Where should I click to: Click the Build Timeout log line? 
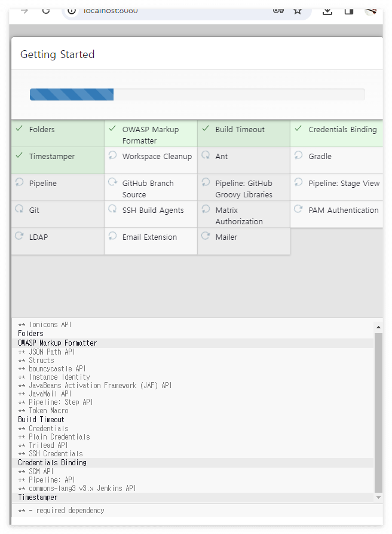click(41, 420)
